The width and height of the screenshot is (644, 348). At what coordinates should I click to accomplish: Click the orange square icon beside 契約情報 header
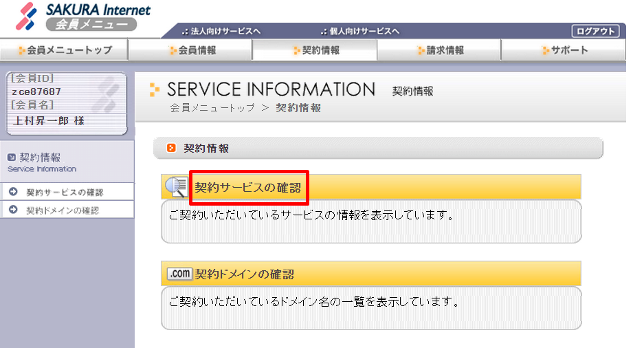171,148
